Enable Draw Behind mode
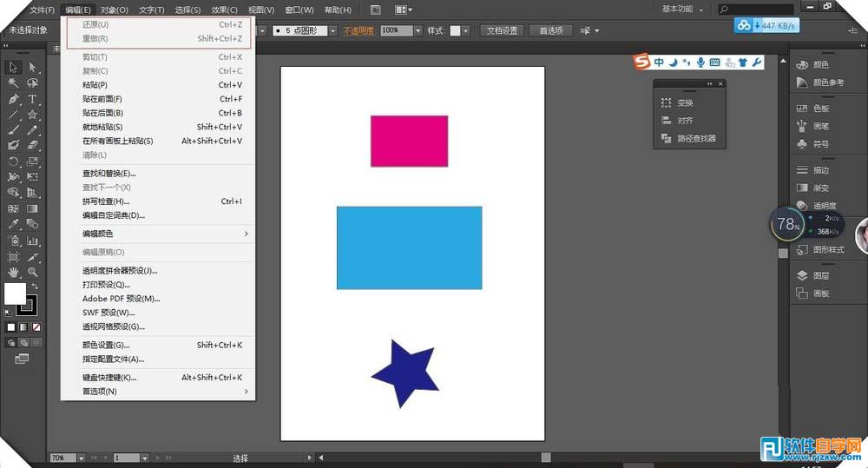 [23, 343]
